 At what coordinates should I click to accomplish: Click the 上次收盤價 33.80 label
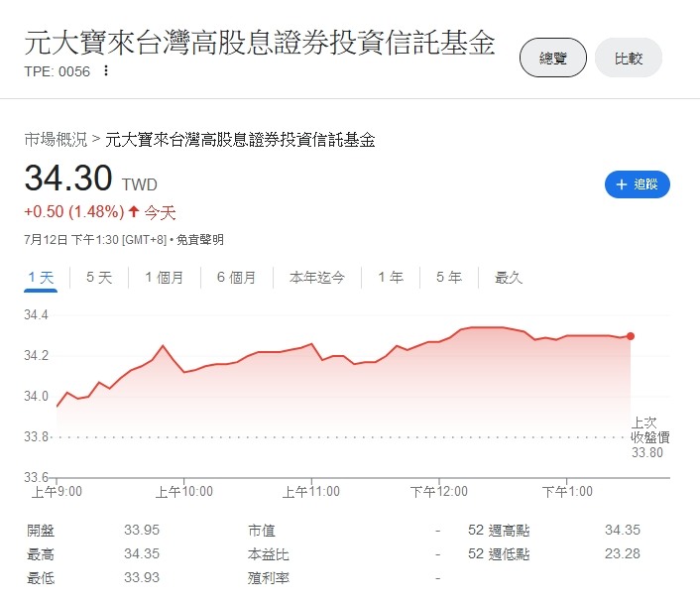[x=649, y=437]
